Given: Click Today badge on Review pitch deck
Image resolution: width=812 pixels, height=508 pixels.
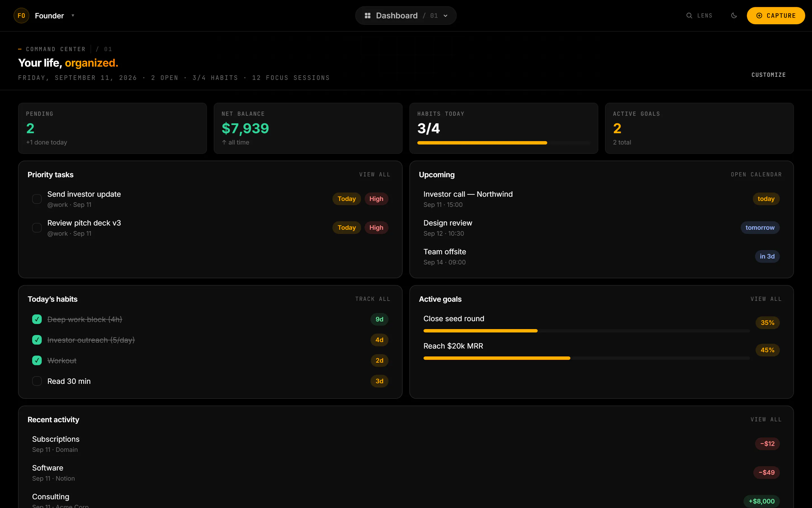Looking at the screenshot, I should click(347, 228).
